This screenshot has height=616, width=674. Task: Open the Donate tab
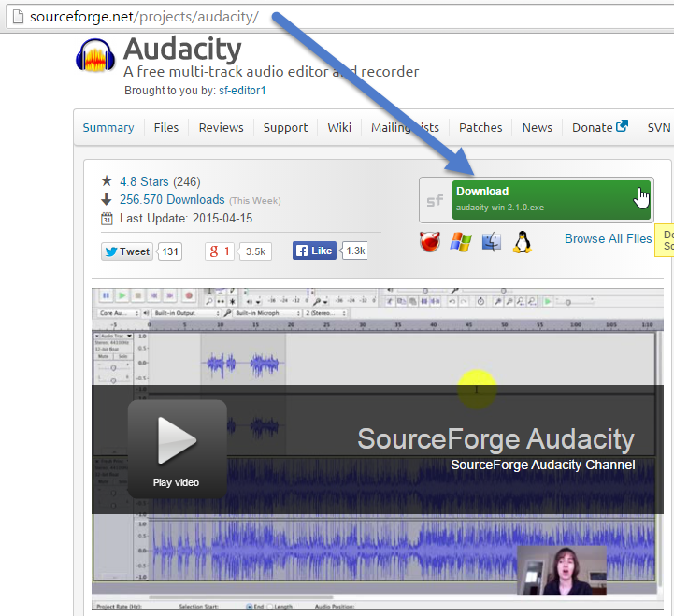599,127
